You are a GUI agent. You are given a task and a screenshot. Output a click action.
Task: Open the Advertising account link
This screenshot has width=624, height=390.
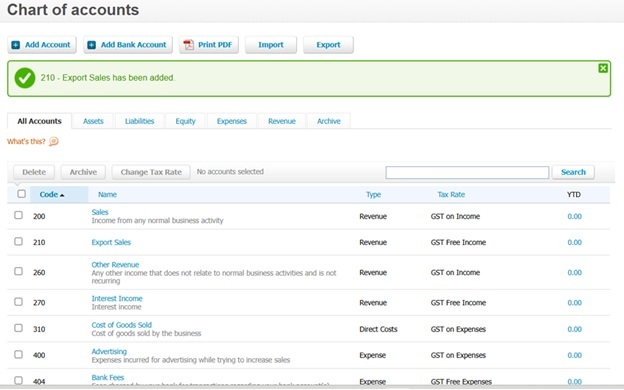(109, 351)
